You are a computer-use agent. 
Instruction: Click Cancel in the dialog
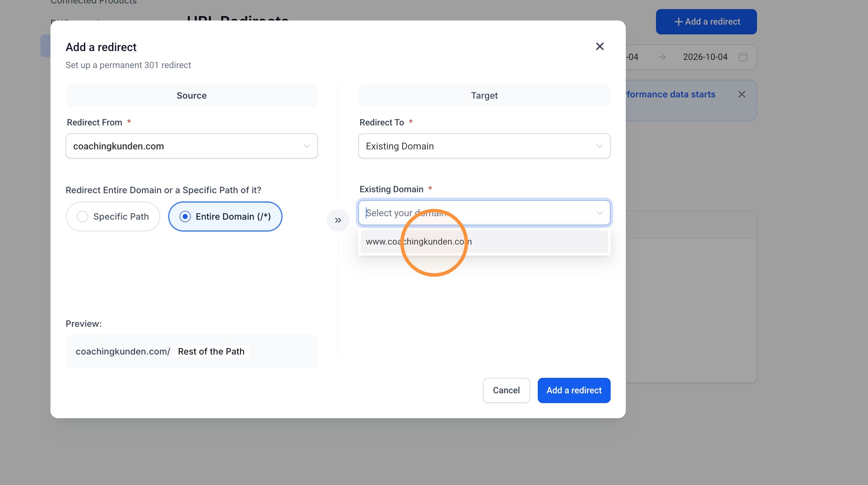pyautogui.click(x=506, y=390)
